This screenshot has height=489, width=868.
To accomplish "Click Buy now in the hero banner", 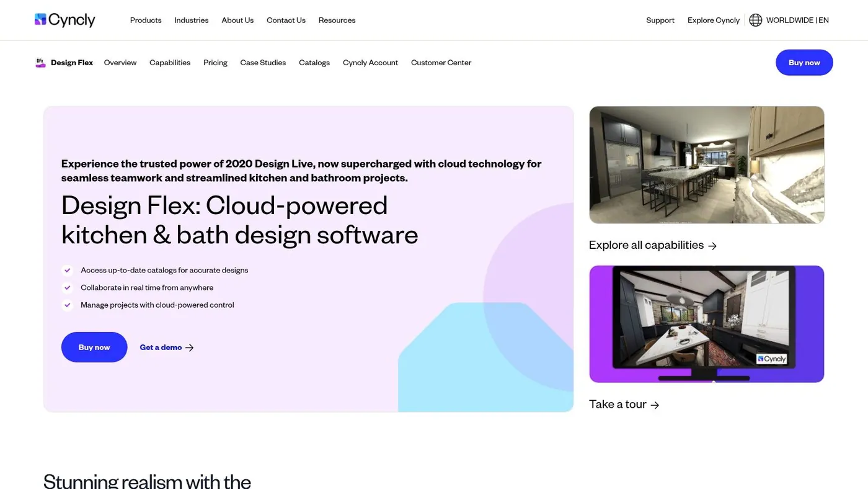I will [x=94, y=348].
